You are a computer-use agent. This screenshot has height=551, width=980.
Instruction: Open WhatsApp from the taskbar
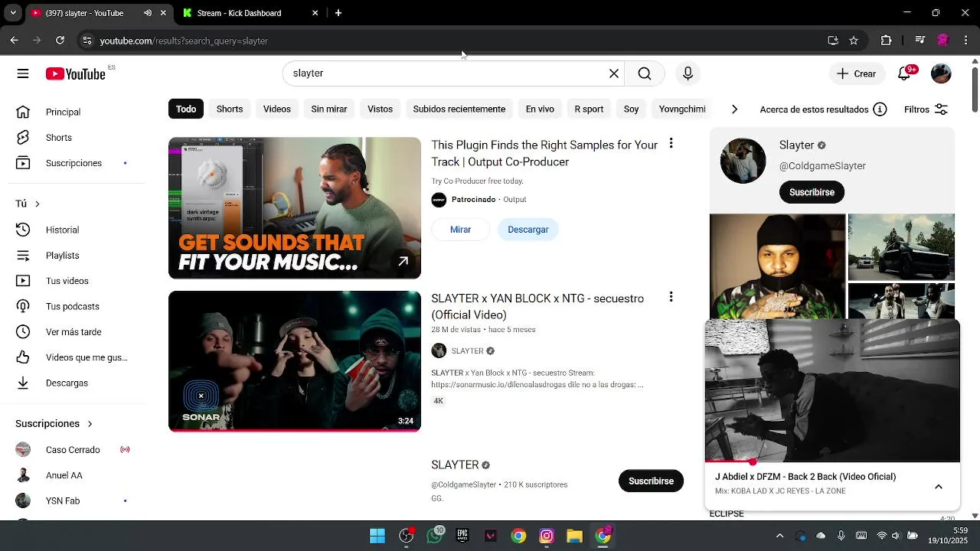(x=435, y=536)
